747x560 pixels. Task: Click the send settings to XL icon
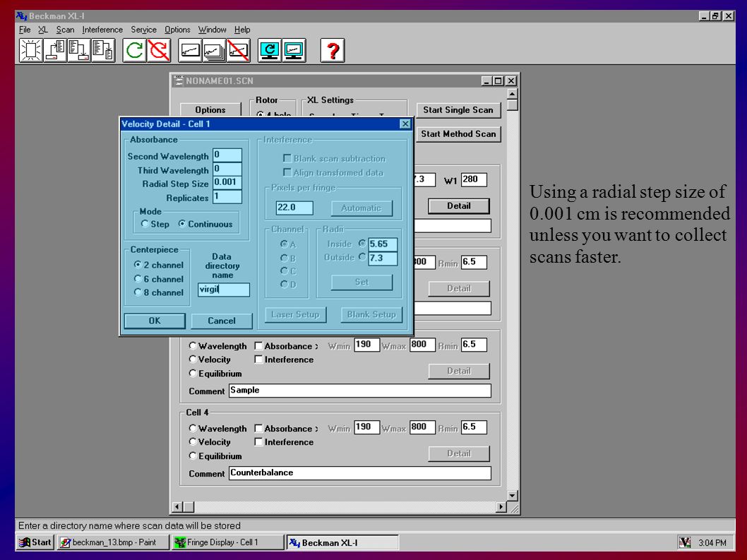tap(80, 50)
